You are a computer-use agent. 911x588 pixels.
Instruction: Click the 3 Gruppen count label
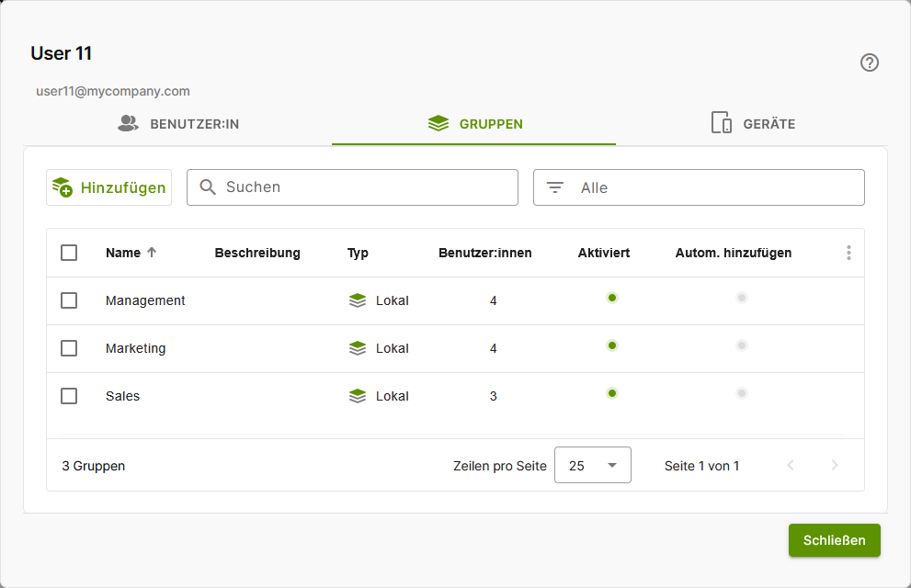(x=94, y=466)
